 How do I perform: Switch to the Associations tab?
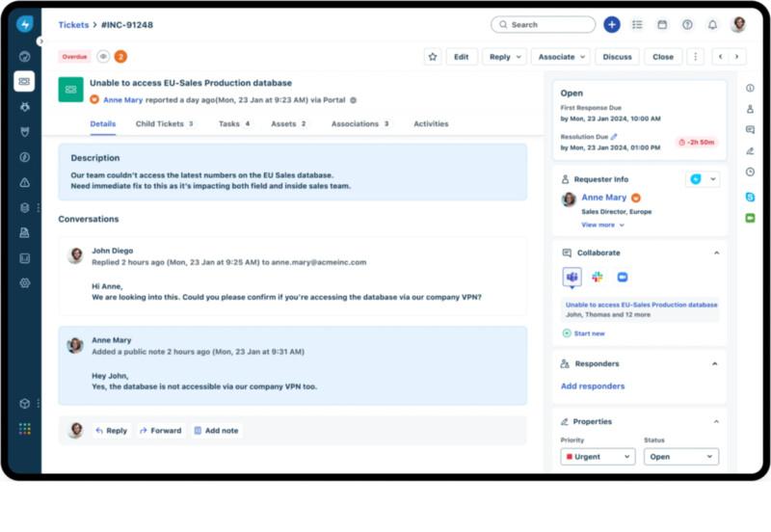pyautogui.click(x=359, y=124)
